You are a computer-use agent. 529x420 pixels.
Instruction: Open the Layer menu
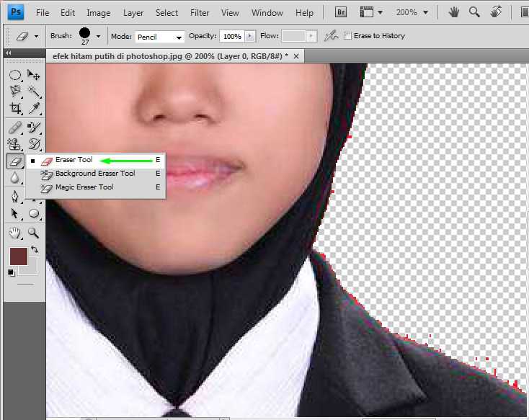click(x=133, y=13)
